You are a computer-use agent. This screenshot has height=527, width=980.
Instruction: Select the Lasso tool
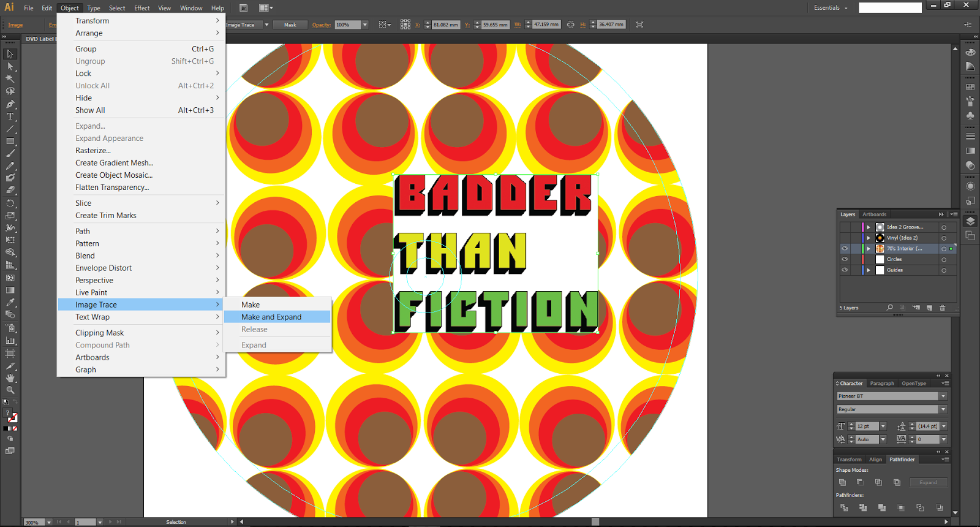point(10,91)
